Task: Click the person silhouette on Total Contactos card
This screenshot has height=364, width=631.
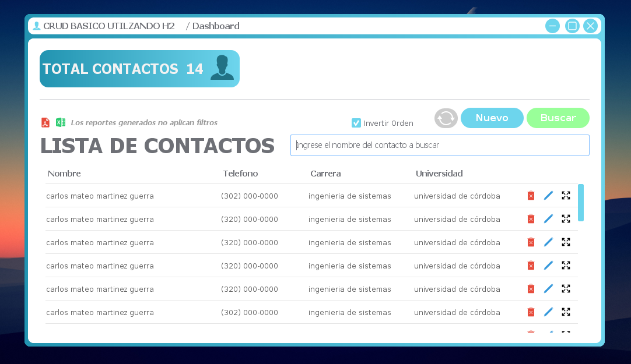Action: pyautogui.click(x=222, y=68)
